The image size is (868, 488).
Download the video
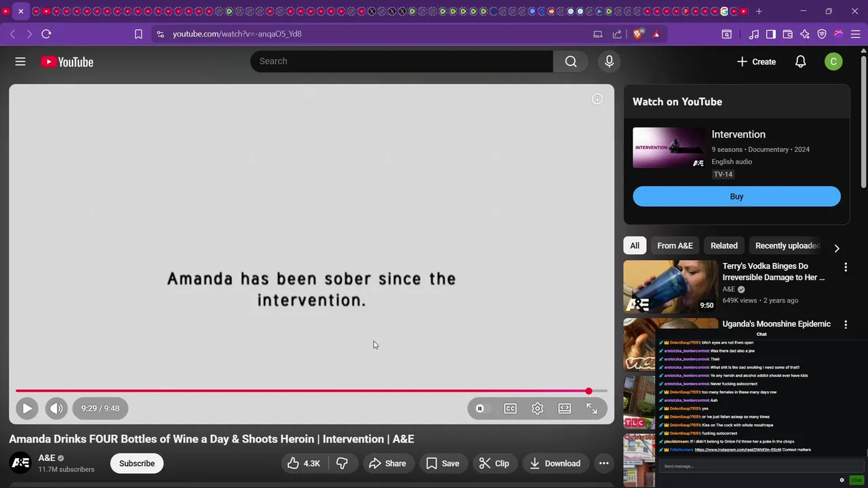pyautogui.click(x=555, y=464)
